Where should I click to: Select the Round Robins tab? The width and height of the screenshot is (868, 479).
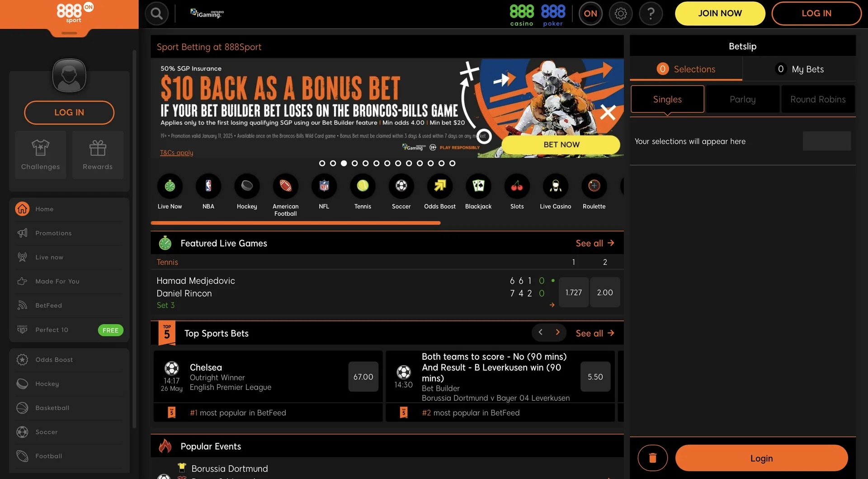point(818,99)
